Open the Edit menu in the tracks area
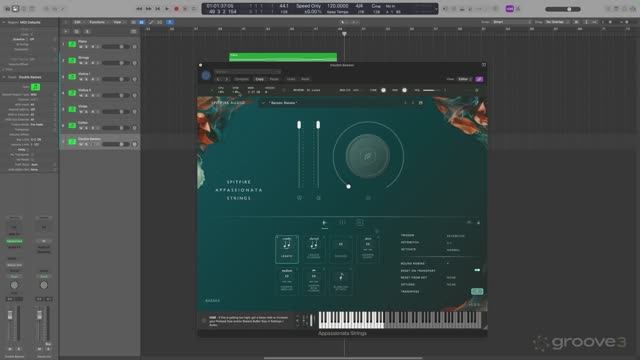640x360 pixels. [x=78, y=22]
